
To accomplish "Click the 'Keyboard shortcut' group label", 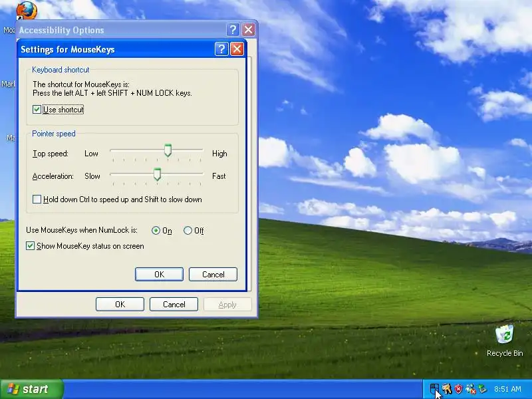I will click(61, 70).
